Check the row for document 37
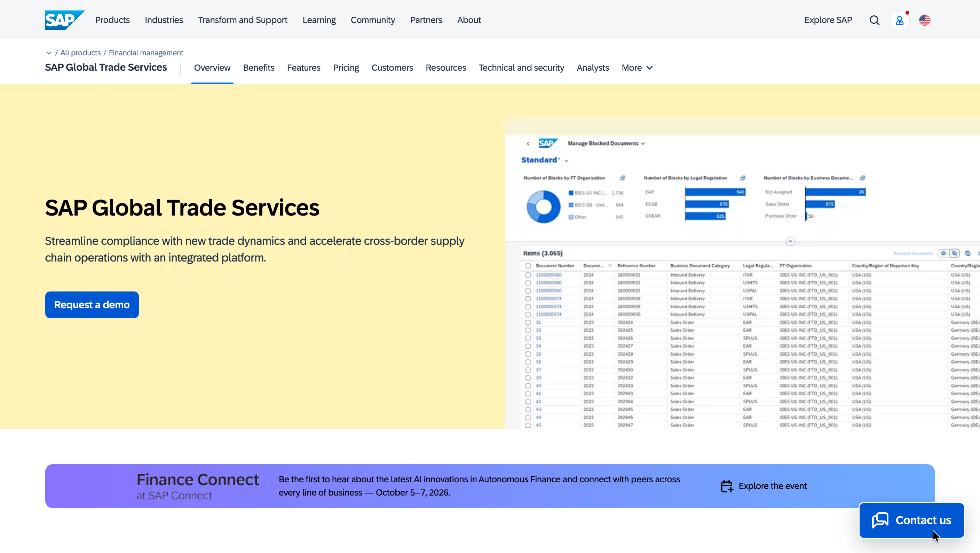This screenshot has width=980, height=553. tap(528, 370)
